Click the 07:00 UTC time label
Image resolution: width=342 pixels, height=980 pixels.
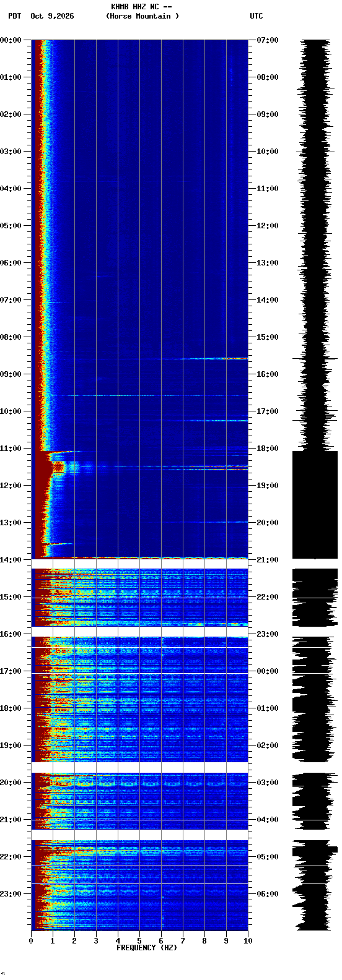tap(268, 40)
